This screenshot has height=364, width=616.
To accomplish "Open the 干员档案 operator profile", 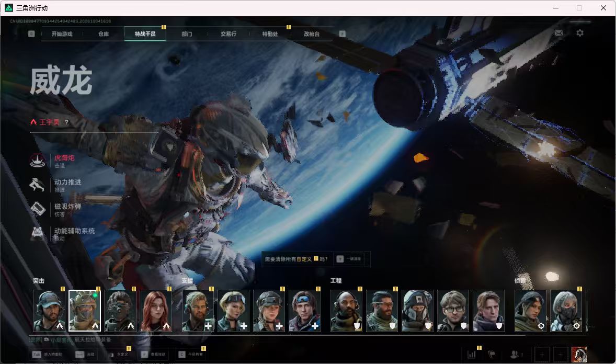I will click(x=191, y=355).
